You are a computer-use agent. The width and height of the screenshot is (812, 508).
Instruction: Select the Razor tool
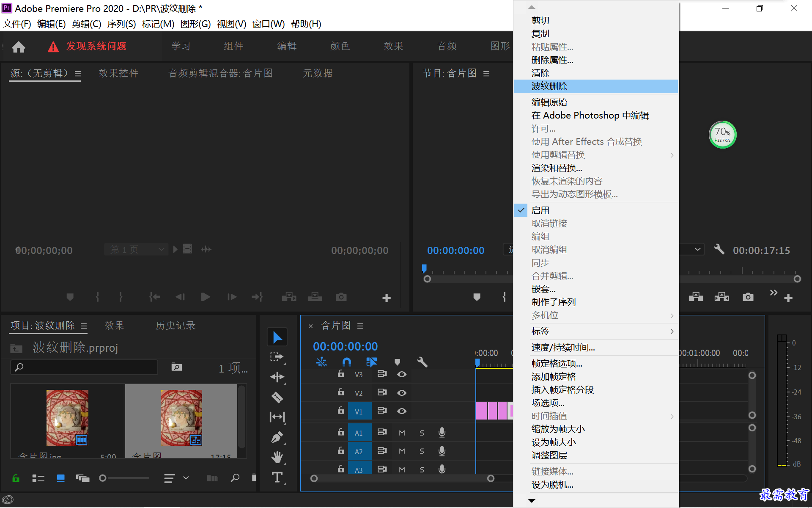click(x=277, y=397)
